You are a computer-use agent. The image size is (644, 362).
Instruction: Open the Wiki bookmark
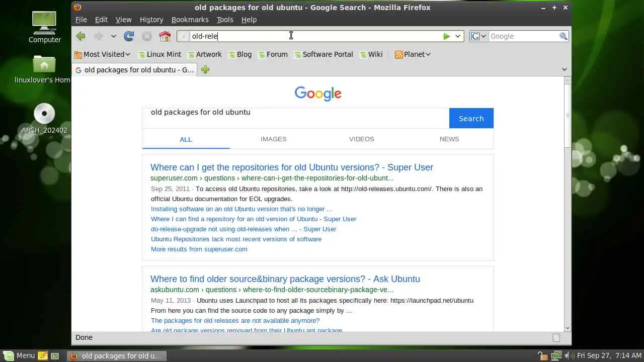tap(371, 54)
